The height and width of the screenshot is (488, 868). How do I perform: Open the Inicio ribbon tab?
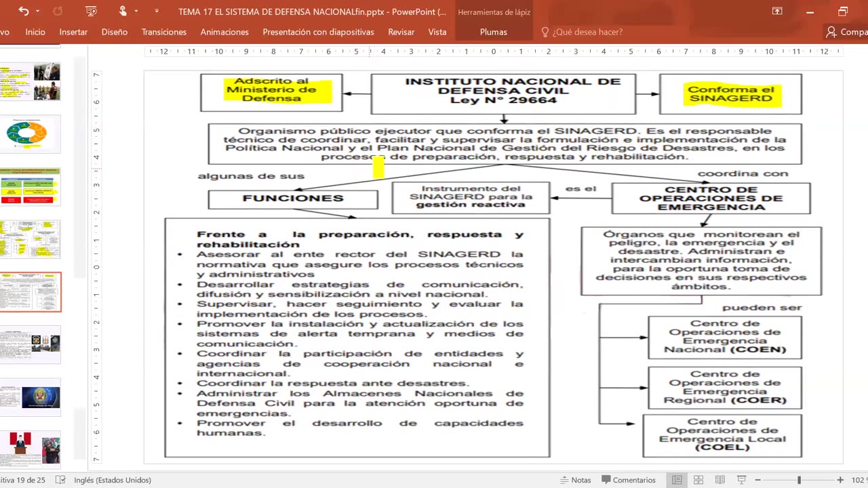click(x=35, y=32)
